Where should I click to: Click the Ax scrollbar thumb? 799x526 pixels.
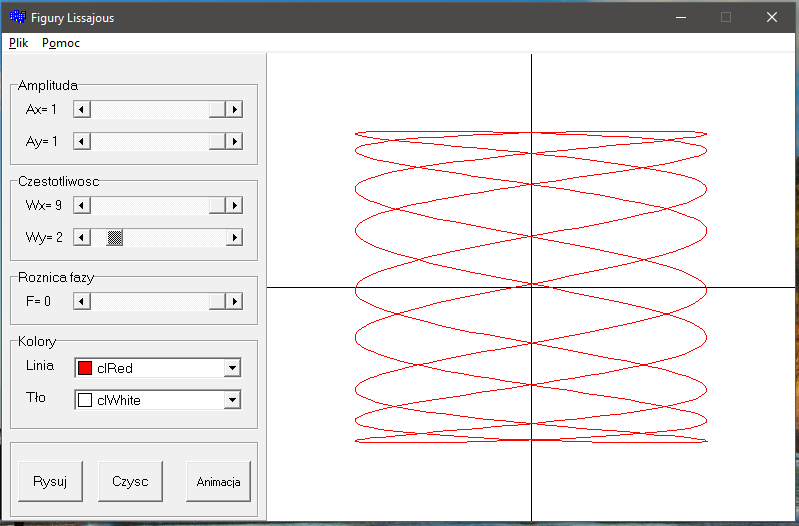[217, 109]
